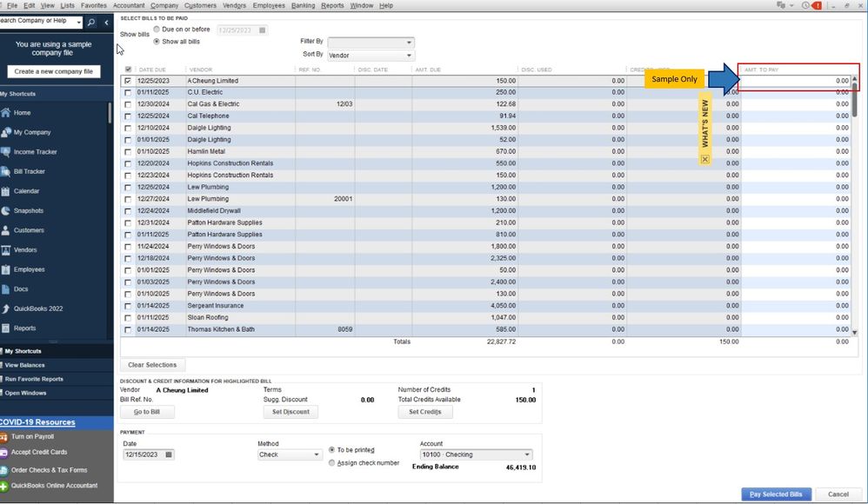
Task: Open the Bill Tracker icon
Action: tap(5, 171)
